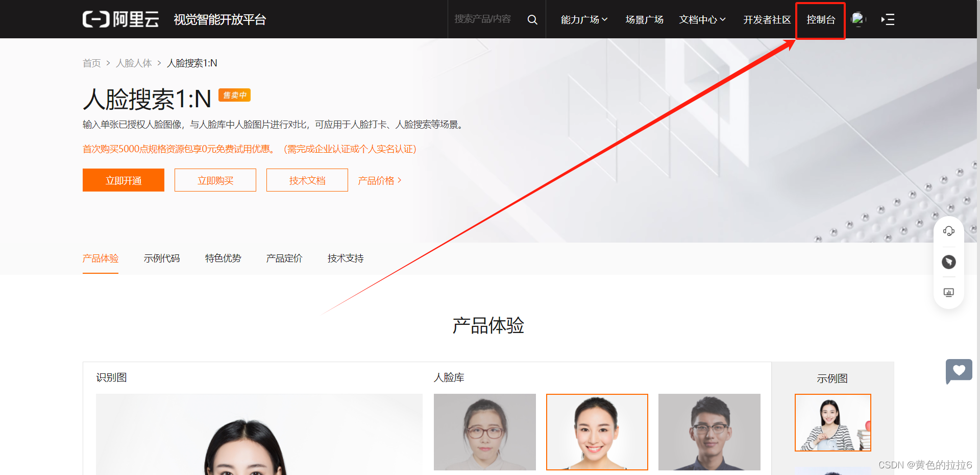Open the 控制台 console link
This screenshot has width=980, height=475.
point(821,19)
